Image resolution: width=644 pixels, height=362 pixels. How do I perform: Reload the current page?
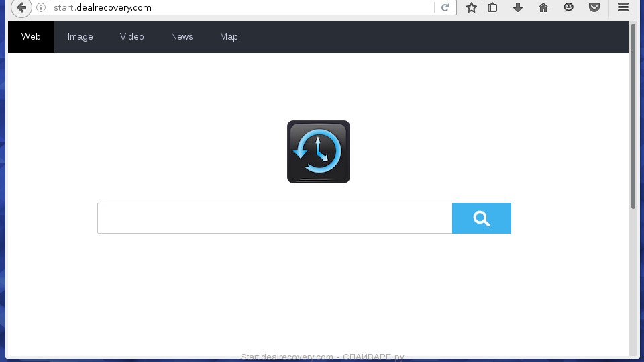(x=445, y=8)
